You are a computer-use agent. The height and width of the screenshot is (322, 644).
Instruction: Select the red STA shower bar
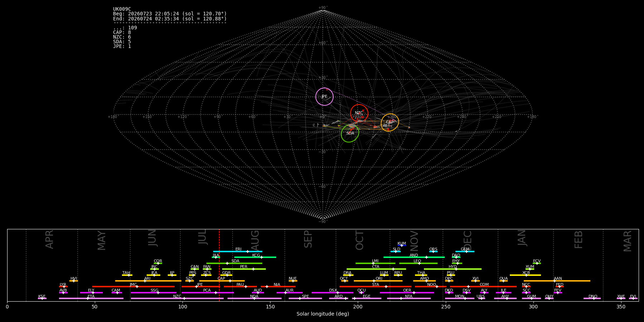(375, 287)
